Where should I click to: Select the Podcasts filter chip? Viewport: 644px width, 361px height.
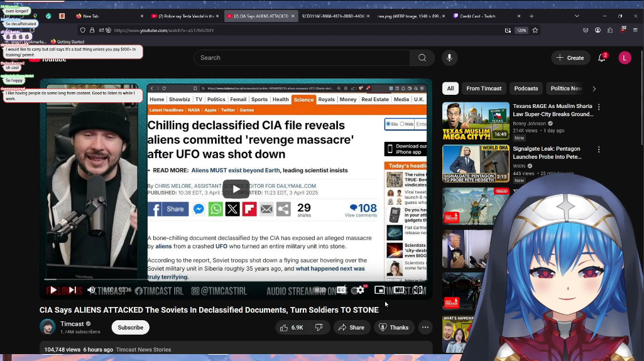[x=526, y=89]
